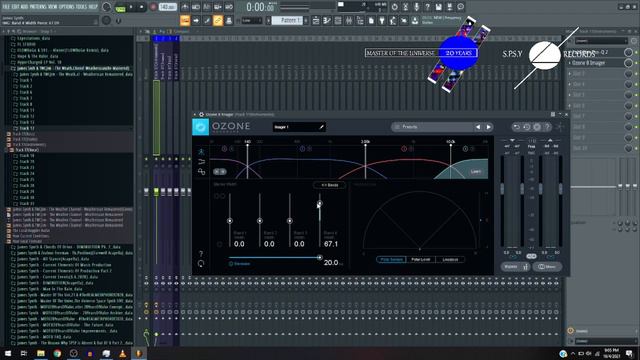Select the Ozone 8 Imager mixer slot
The height and width of the screenshot is (360, 640).
pyautogui.click(x=597, y=63)
